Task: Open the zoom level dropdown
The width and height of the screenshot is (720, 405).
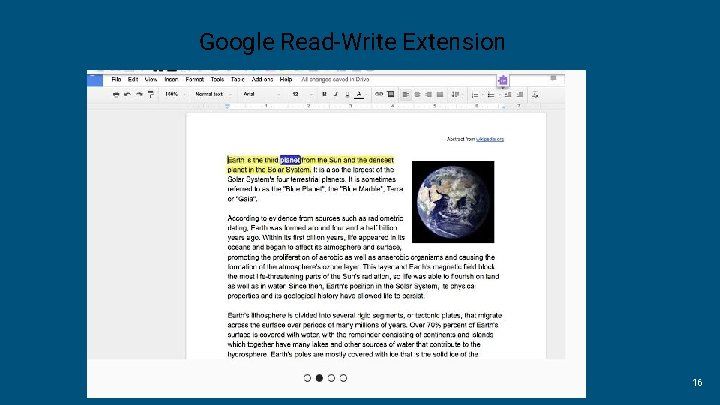Action: 174,94
